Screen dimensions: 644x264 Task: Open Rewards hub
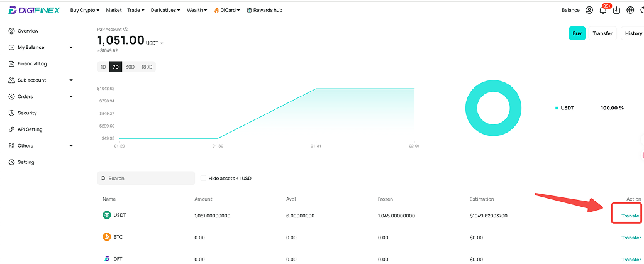tap(265, 10)
